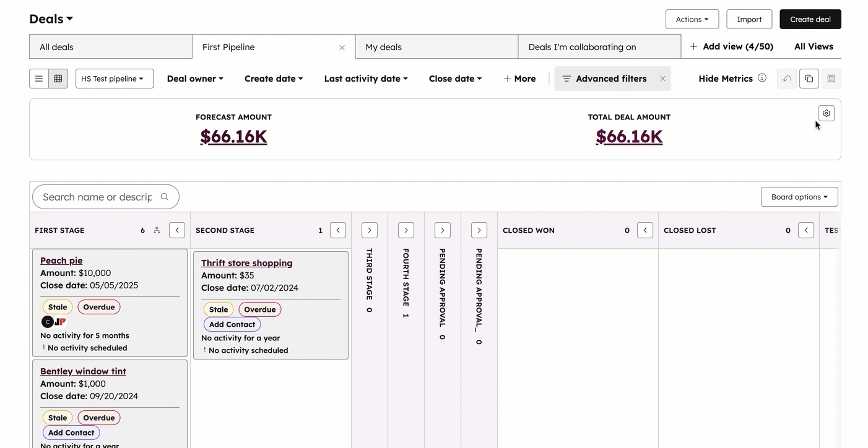The height and width of the screenshot is (448, 868).
Task: Click the save view icon
Action: pyautogui.click(x=831, y=79)
